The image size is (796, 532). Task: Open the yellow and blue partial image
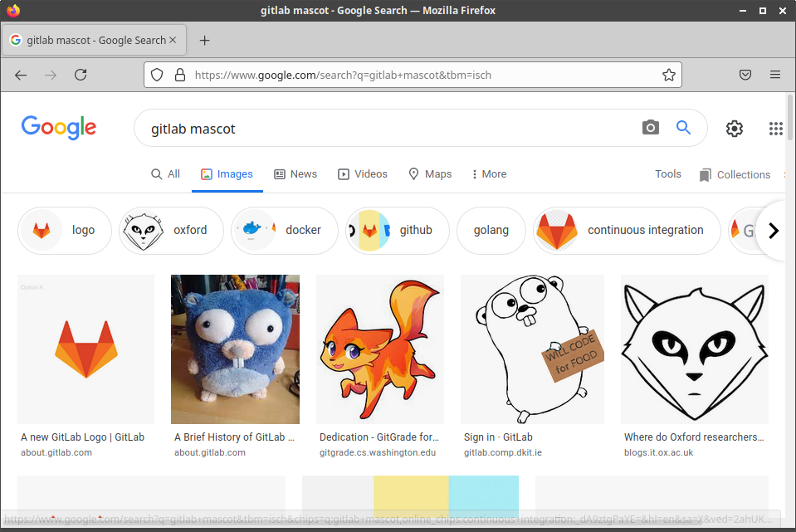click(410, 496)
